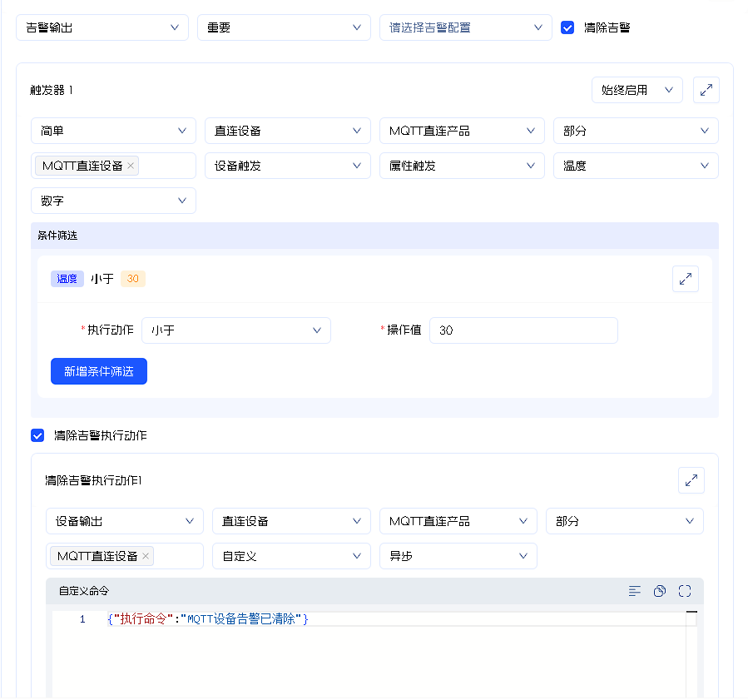Remove MQTT直连设备 tag in clear alarm action
Viewport: 748px width, 700px height.
coord(146,556)
